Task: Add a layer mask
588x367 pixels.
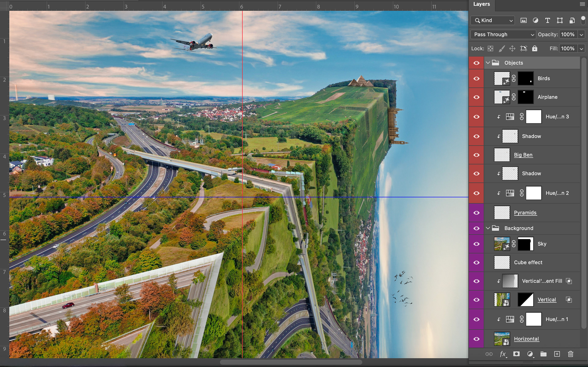Action: click(516, 354)
